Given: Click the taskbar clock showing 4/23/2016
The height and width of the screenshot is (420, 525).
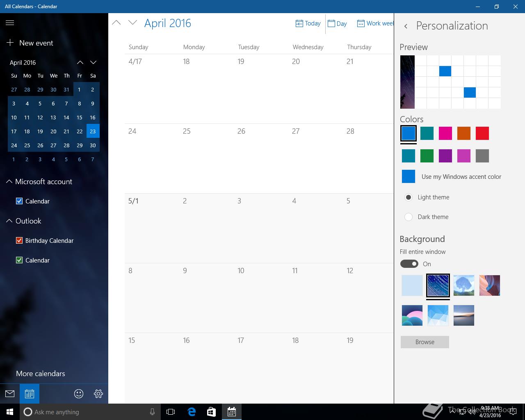Looking at the screenshot, I should (x=490, y=412).
